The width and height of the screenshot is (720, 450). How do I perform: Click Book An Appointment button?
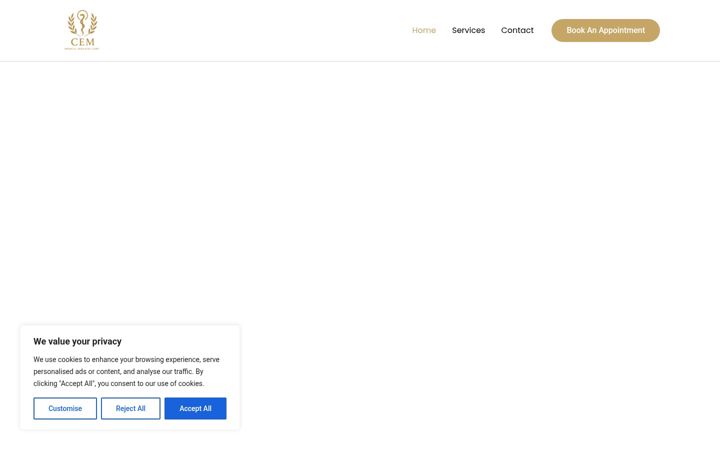[x=605, y=30]
